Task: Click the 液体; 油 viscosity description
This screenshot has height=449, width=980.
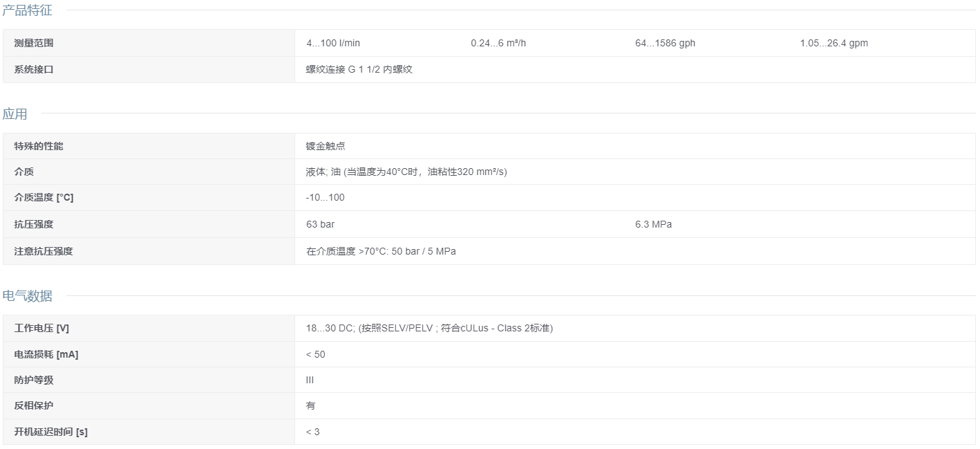Action: [x=406, y=172]
